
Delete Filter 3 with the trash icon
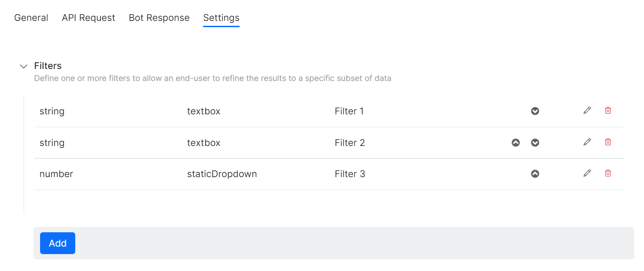pyautogui.click(x=607, y=173)
